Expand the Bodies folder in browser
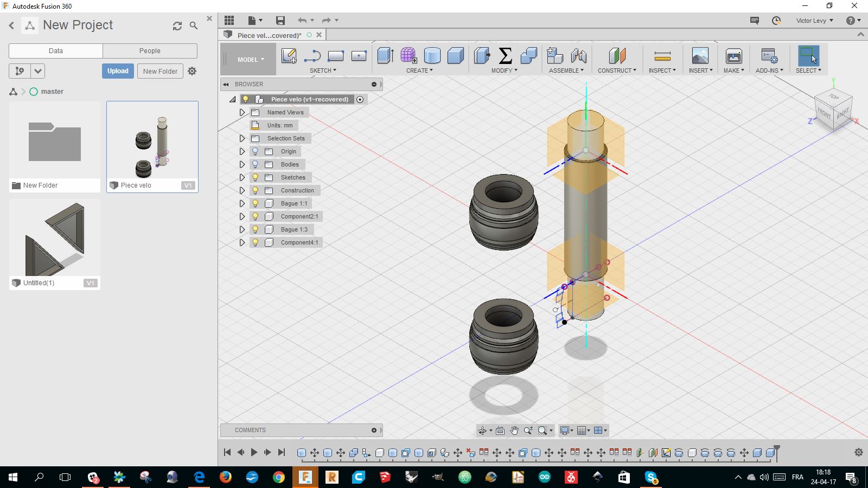This screenshot has width=868, height=488. (x=242, y=164)
